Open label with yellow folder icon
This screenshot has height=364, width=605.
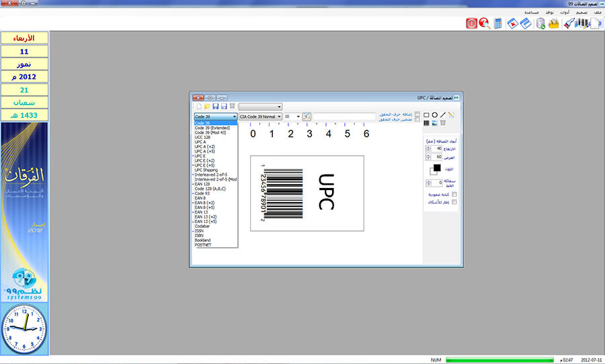coord(207,106)
